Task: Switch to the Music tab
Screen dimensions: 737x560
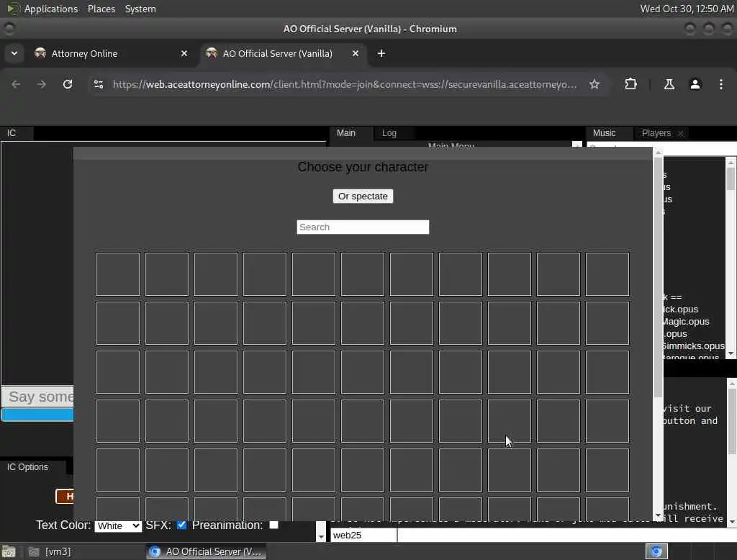Action: pos(604,133)
